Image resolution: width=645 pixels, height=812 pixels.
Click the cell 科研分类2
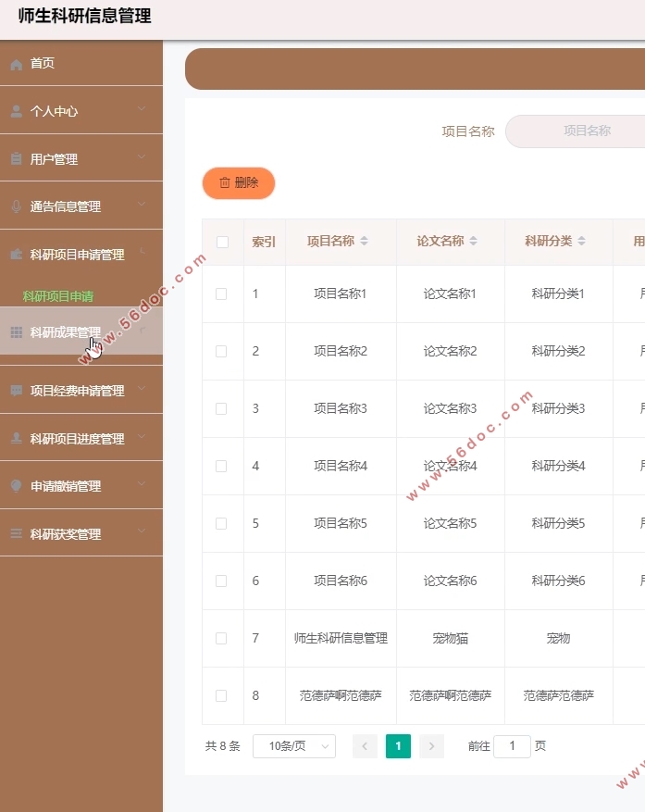(x=559, y=351)
